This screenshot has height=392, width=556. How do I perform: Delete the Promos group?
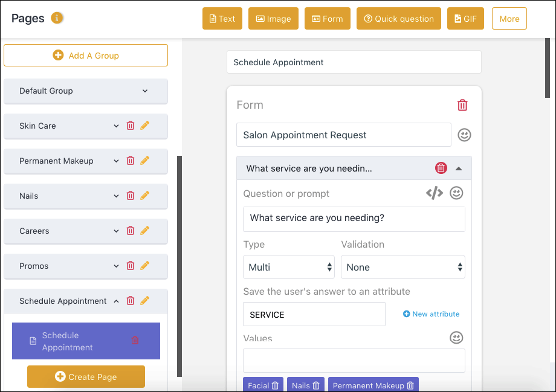131,266
